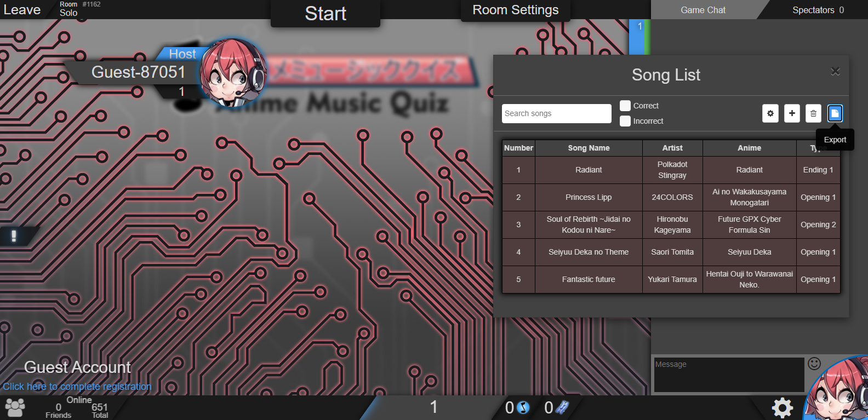The image size is (868, 420).
Task: Click the Guest-87051 player avatar
Action: (233, 72)
